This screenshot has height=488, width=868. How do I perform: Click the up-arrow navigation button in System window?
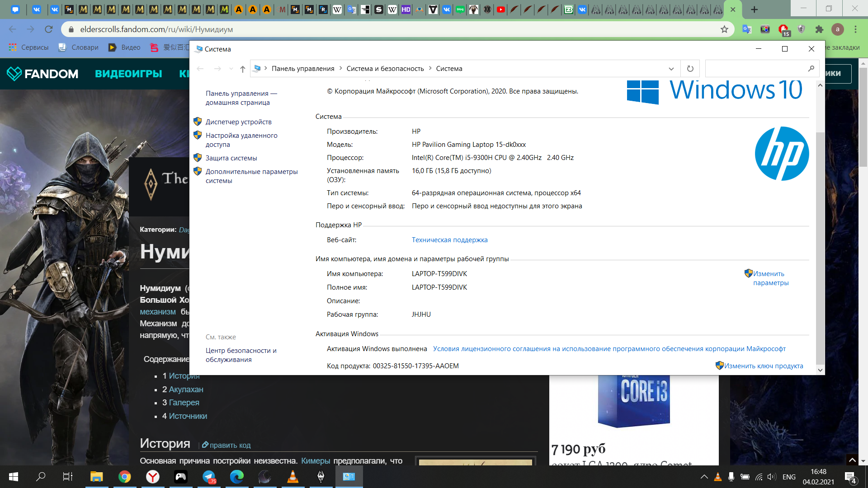coord(243,69)
